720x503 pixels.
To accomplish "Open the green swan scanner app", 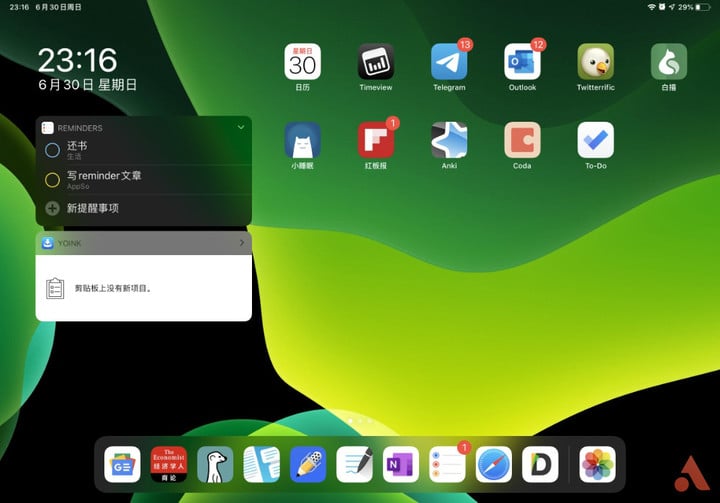I will tap(669, 62).
